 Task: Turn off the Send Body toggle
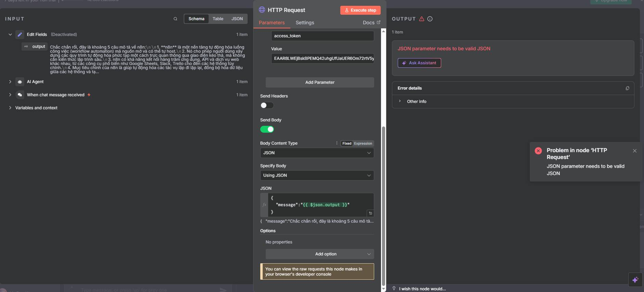pos(267,129)
